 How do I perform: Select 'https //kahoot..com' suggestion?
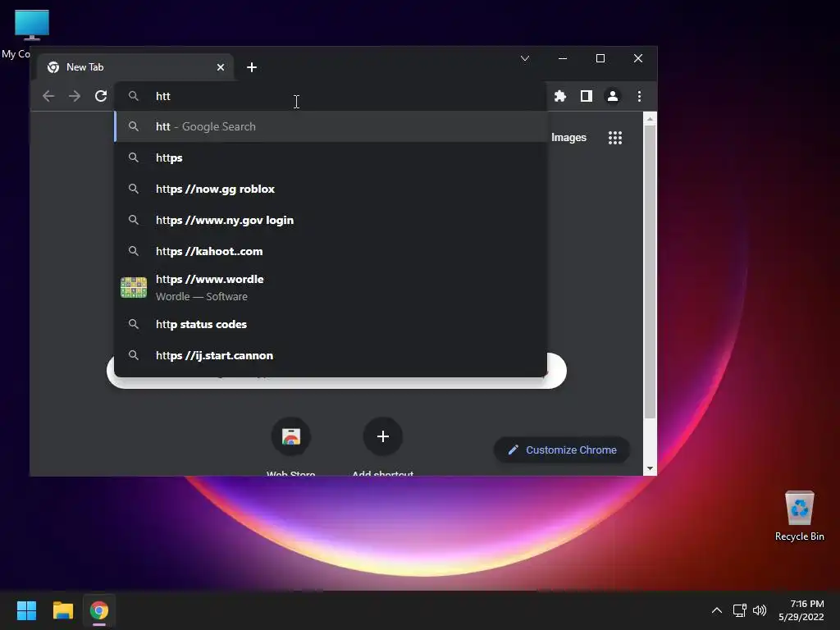(x=331, y=251)
